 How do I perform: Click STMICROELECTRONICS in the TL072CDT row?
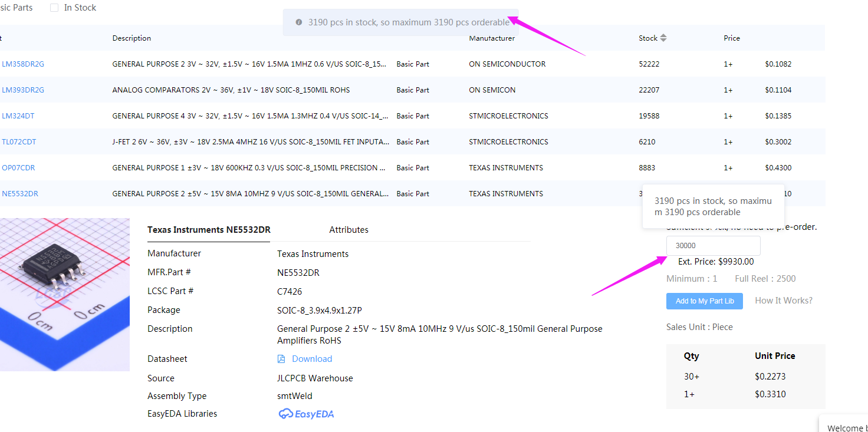pos(508,142)
